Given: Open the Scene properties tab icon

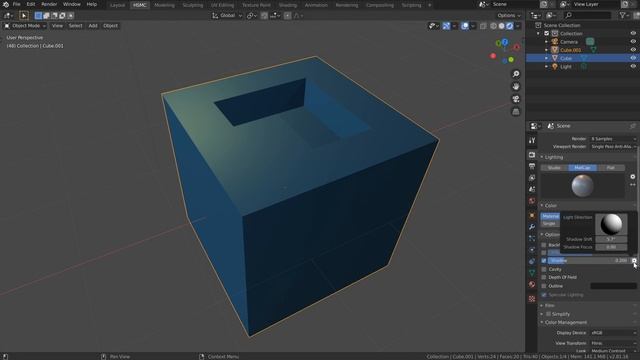Looking at the screenshot, I should 532,189.
